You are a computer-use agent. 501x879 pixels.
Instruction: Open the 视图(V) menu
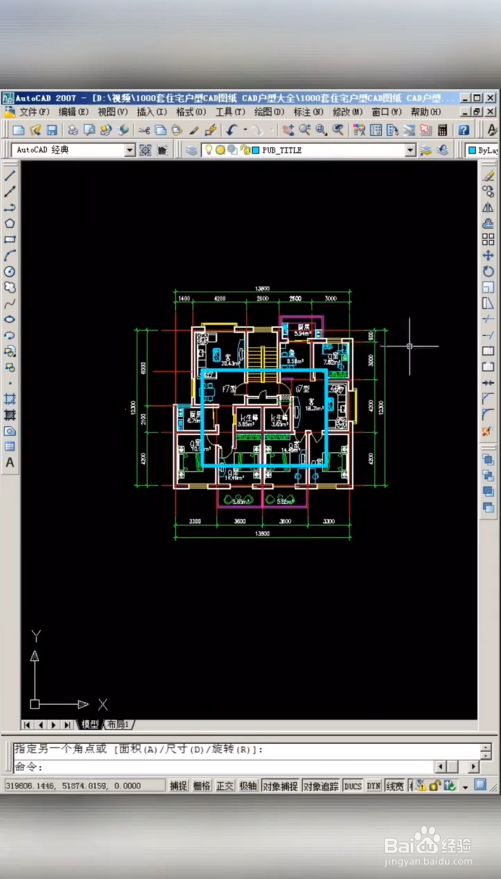pos(113,112)
